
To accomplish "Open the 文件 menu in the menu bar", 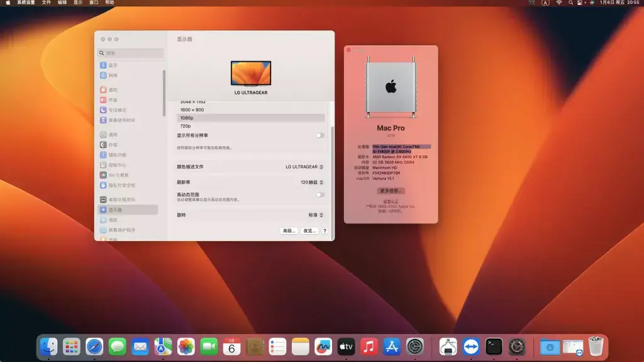I will [x=47, y=3].
